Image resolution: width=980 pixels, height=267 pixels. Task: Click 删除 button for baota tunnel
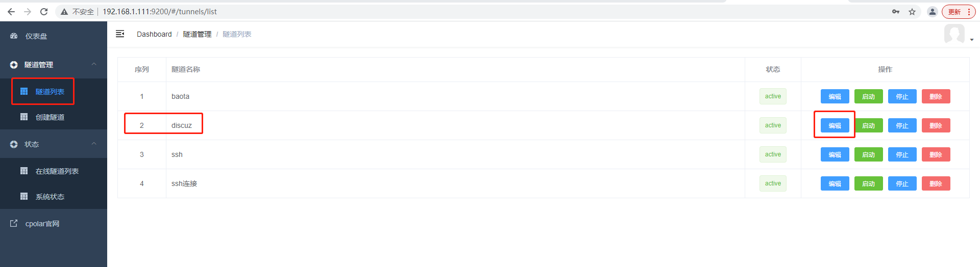point(936,96)
